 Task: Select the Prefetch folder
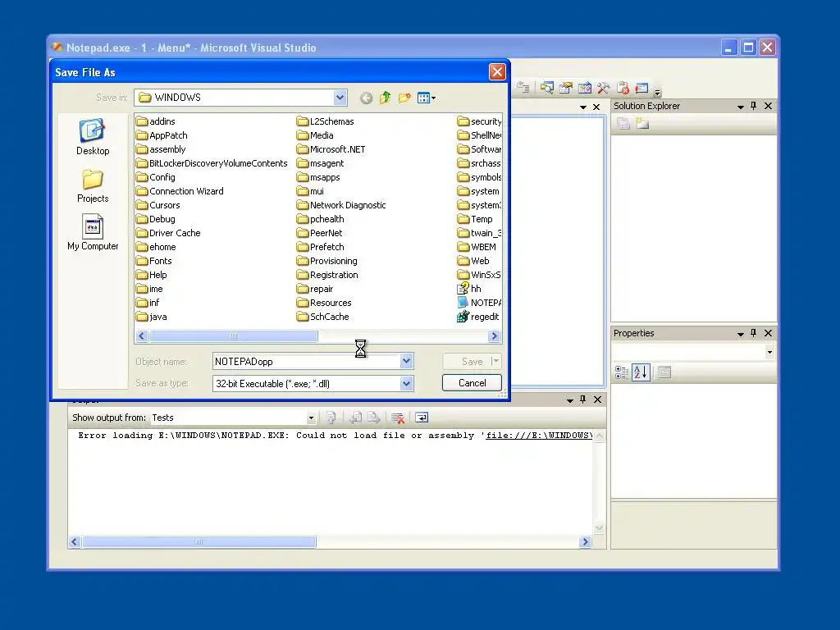point(321,247)
